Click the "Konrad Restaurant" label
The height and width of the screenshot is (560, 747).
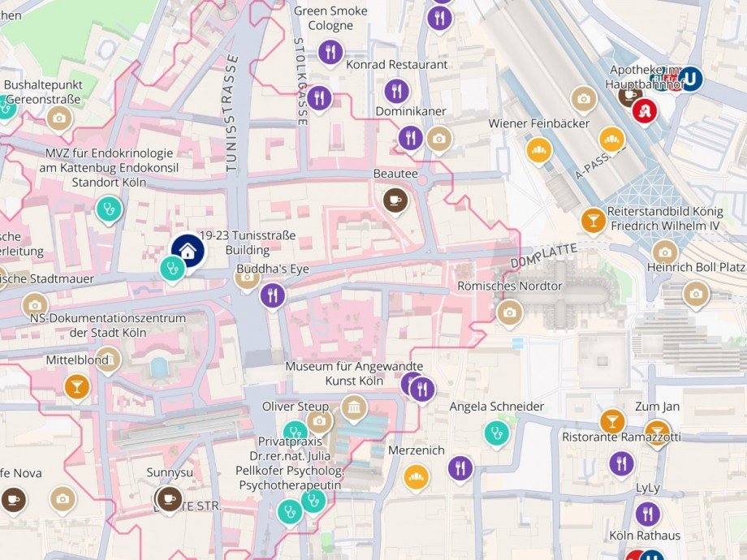(x=397, y=64)
